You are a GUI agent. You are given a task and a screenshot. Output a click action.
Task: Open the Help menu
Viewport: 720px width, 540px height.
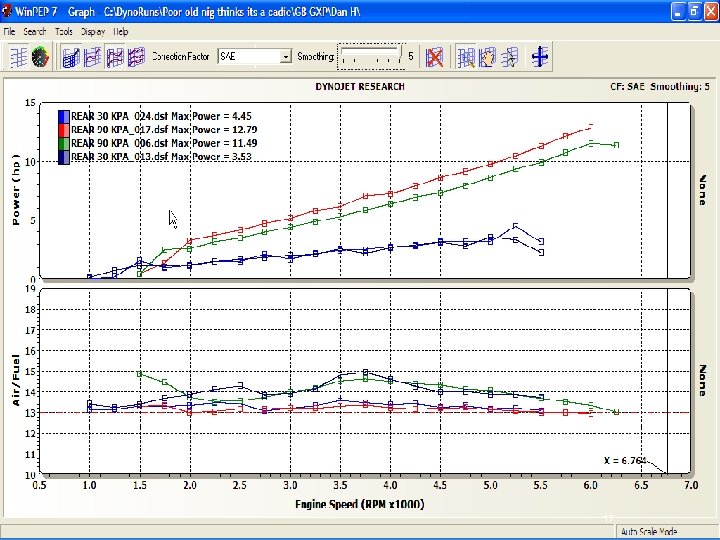click(121, 32)
